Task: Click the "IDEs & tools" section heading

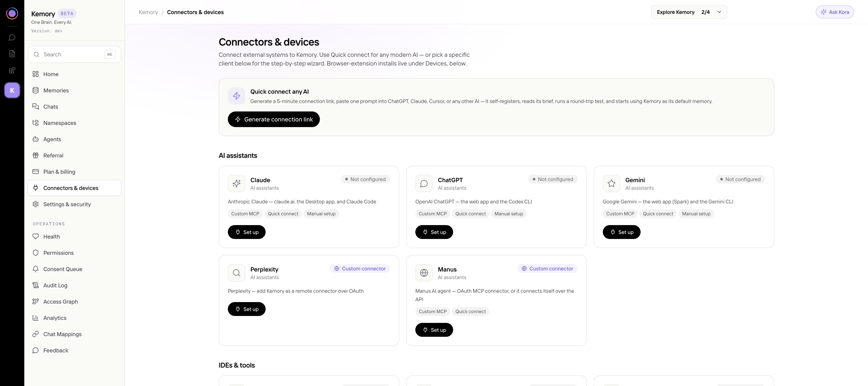Action: pos(237,365)
